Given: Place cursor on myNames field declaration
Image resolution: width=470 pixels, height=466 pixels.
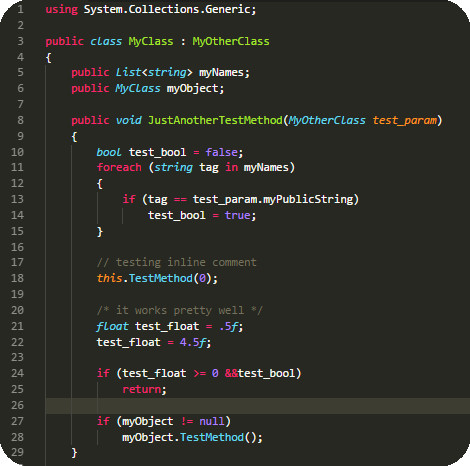Looking at the screenshot, I should tap(221, 72).
